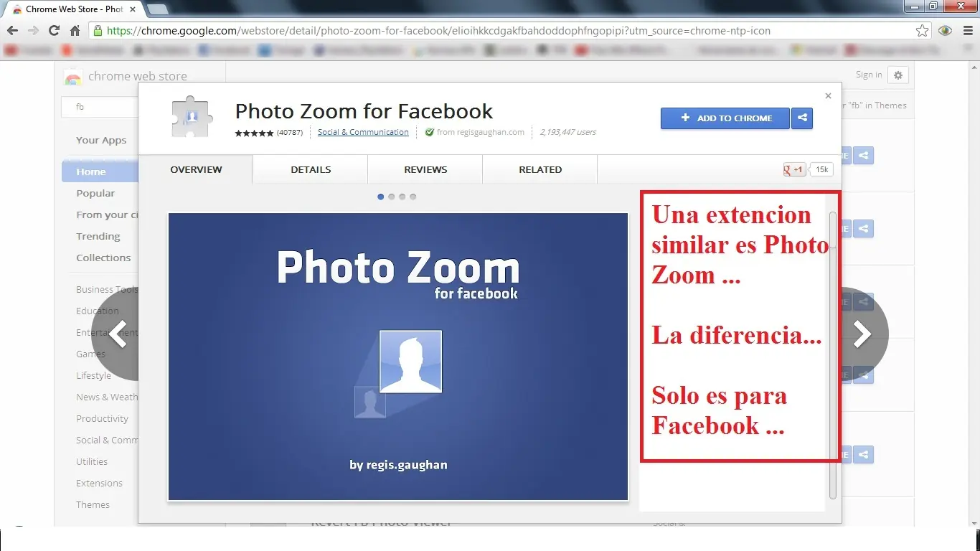Click the (40787) ratings count
The height and width of the screenshot is (551, 980).
pos(290,133)
